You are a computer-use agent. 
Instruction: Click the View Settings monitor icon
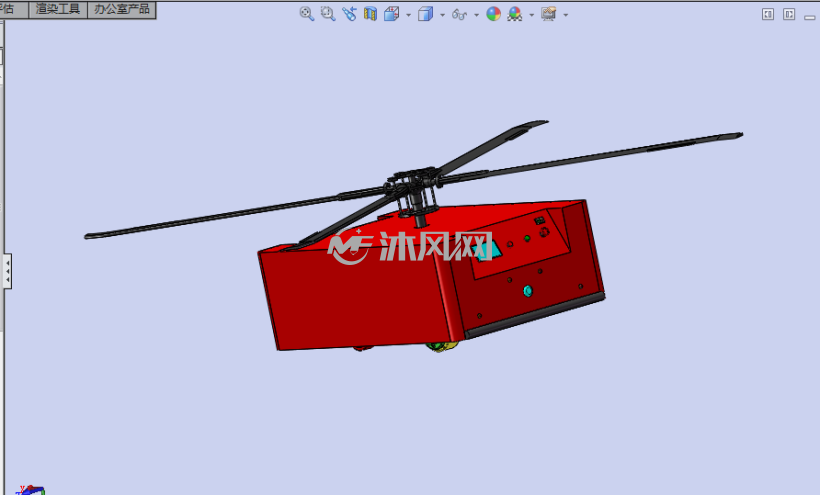click(x=549, y=14)
